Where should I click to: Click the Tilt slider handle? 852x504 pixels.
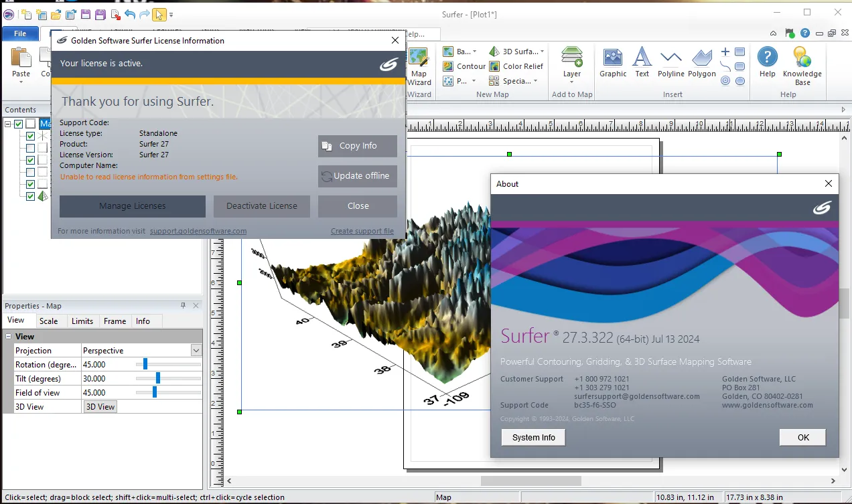158,378
